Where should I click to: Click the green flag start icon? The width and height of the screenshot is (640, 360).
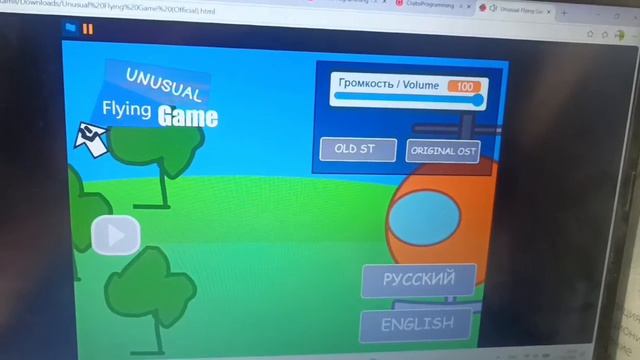[x=71, y=28]
